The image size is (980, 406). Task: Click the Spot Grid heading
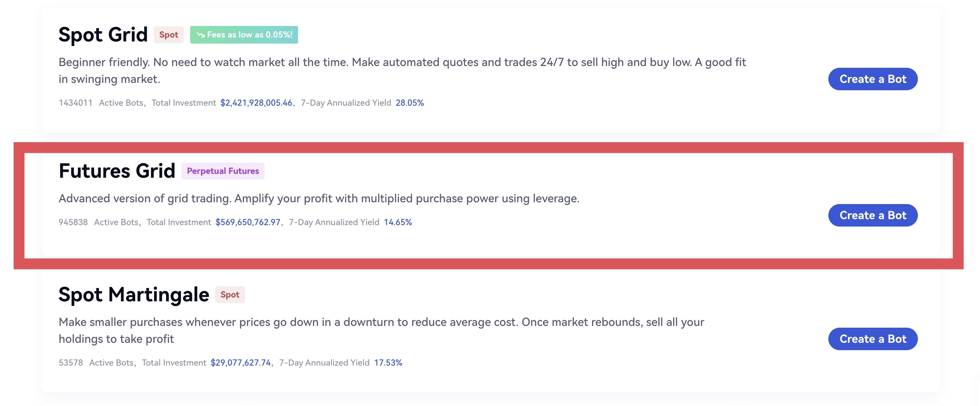coord(103,35)
